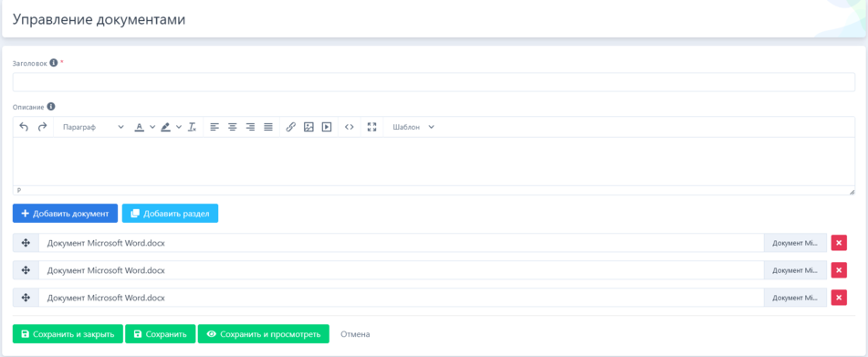Viewport: 868px width, 357px height.
Task: Center align text in description editor
Action: tap(233, 127)
